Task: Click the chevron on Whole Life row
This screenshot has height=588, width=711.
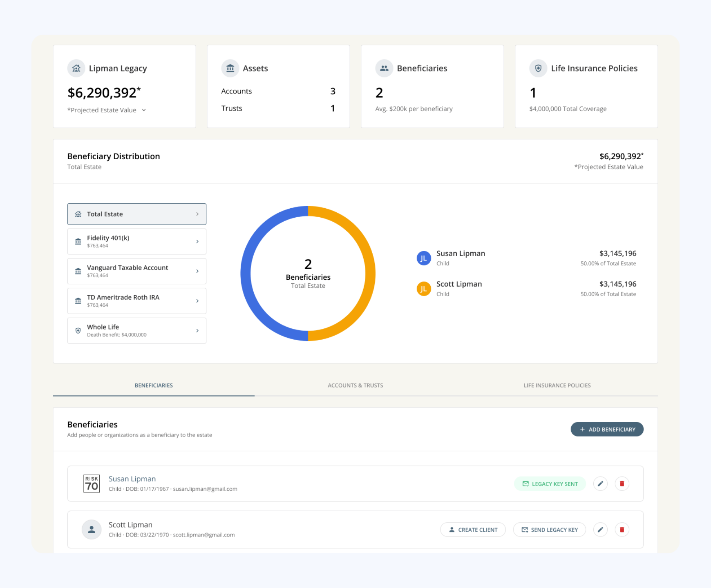Action: coord(197,331)
